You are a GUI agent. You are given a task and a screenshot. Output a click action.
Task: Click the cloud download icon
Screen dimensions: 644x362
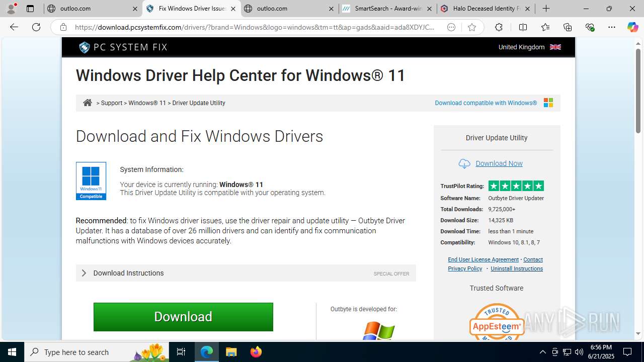[464, 163]
